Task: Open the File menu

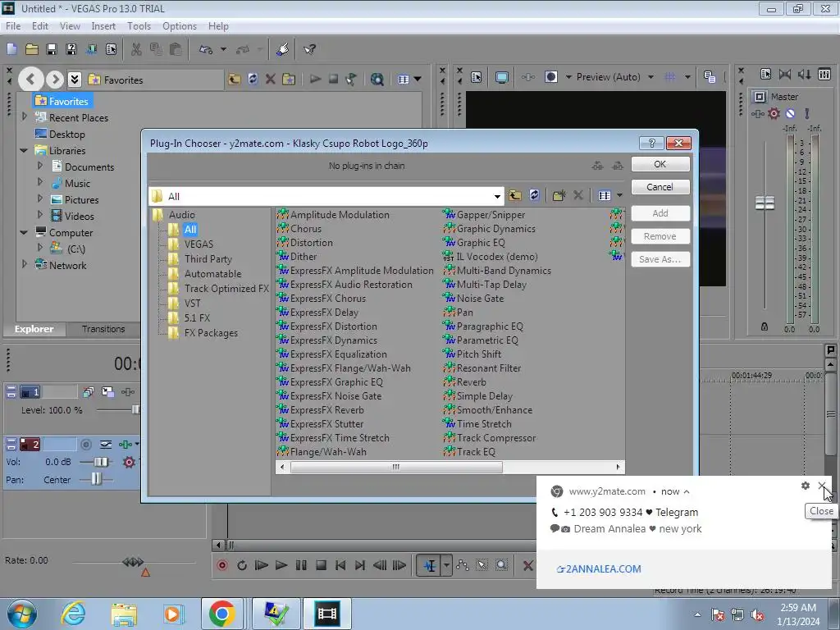Action: click(x=13, y=25)
